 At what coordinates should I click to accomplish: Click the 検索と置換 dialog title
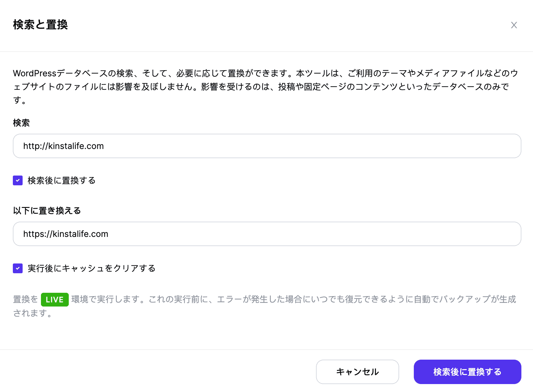pyautogui.click(x=41, y=25)
